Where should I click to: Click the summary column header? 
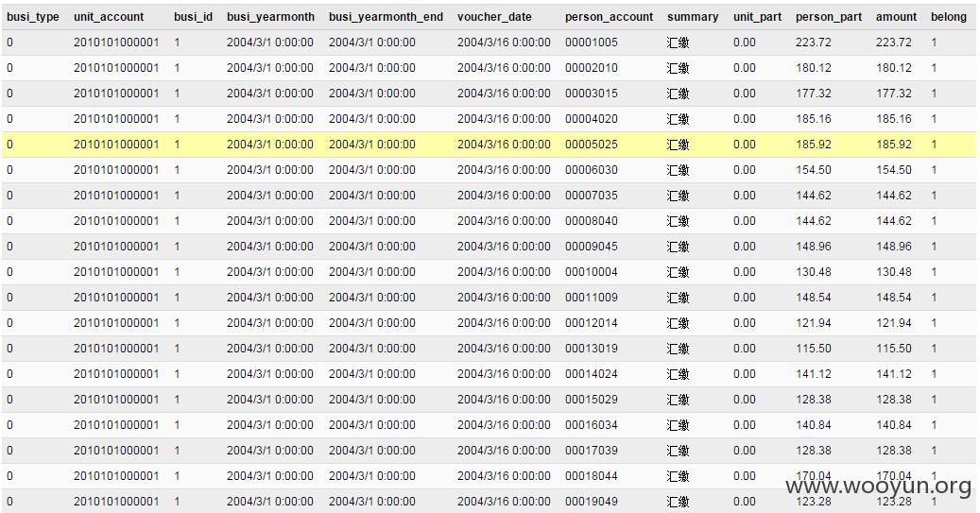693,17
